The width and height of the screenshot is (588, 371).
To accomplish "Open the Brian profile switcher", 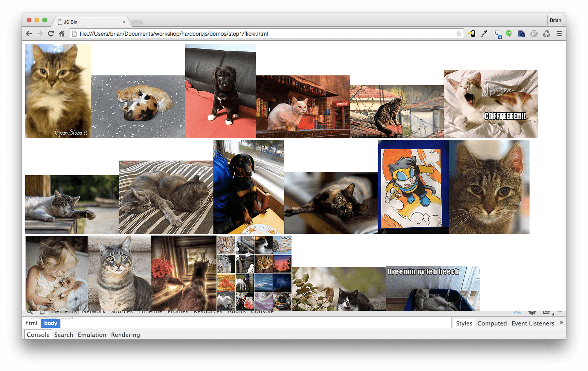I will [x=555, y=20].
